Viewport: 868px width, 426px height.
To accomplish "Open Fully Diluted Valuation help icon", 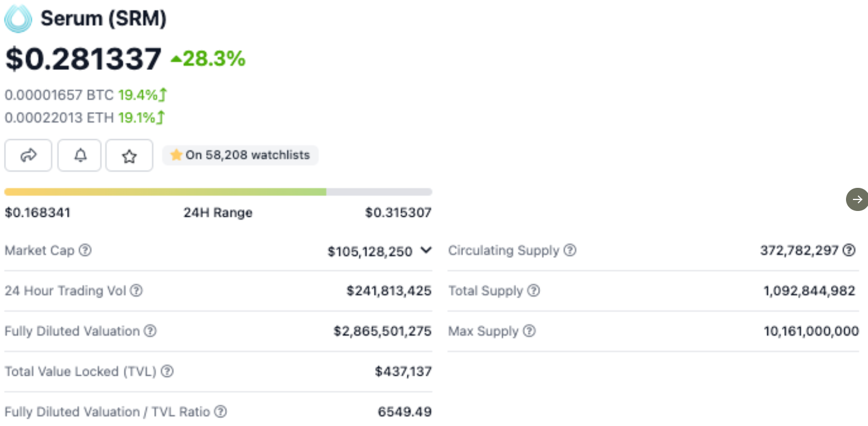I will point(150,331).
